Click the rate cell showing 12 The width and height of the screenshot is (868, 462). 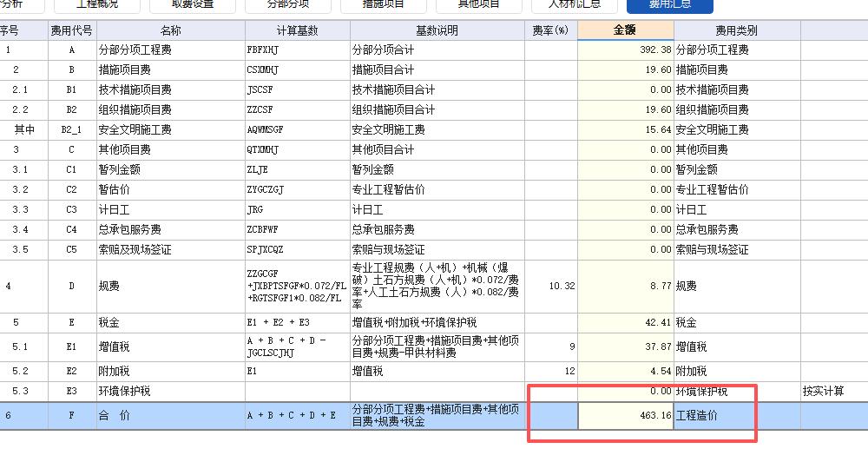pos(551,371)
